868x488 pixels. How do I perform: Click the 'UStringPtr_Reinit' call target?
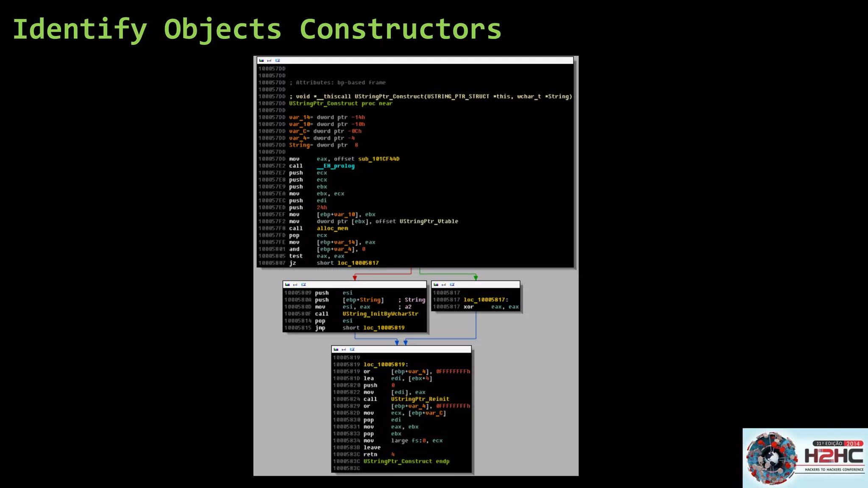[x=420, y=399]
